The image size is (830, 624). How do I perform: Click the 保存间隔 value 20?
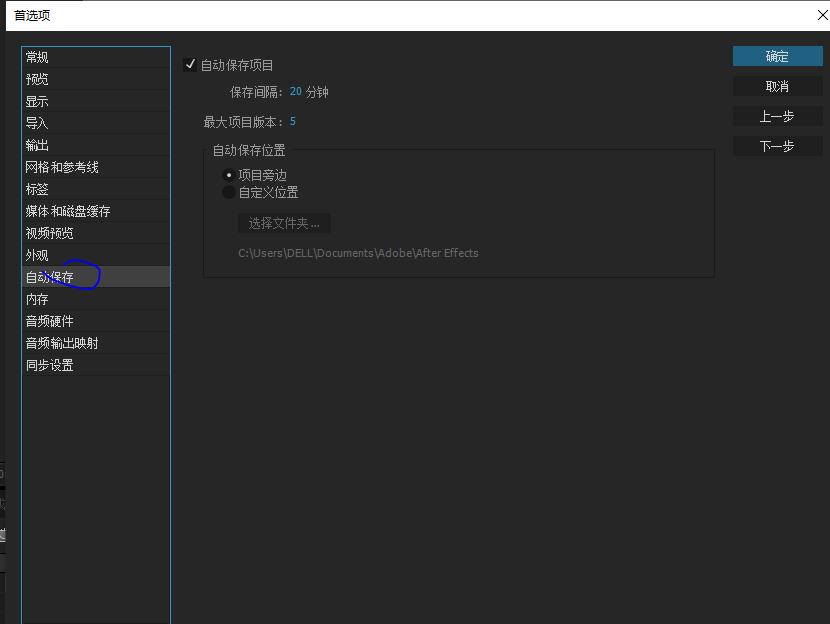[x=295, y=92]
